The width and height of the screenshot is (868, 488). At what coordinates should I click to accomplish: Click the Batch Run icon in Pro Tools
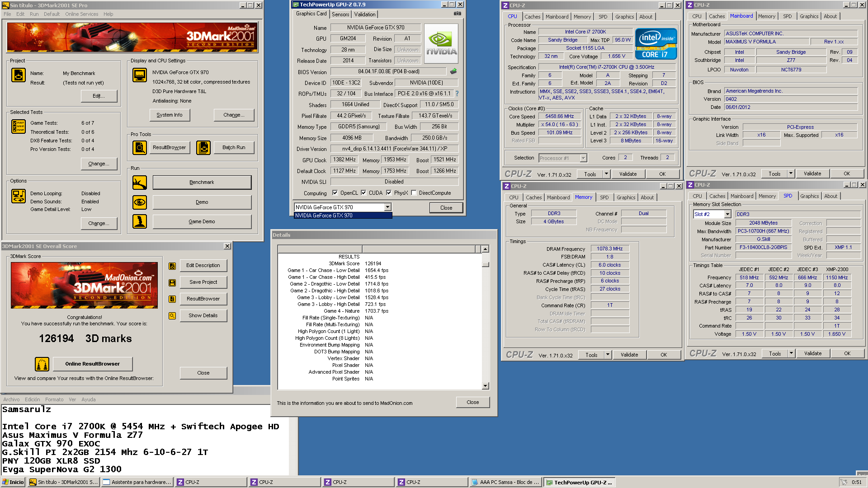coord(203,148)
